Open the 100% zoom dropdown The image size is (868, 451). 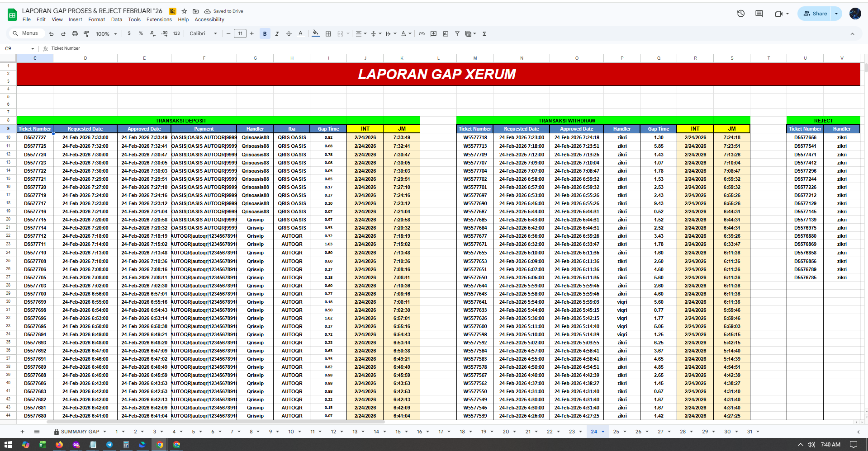click(x=106, y=34)
